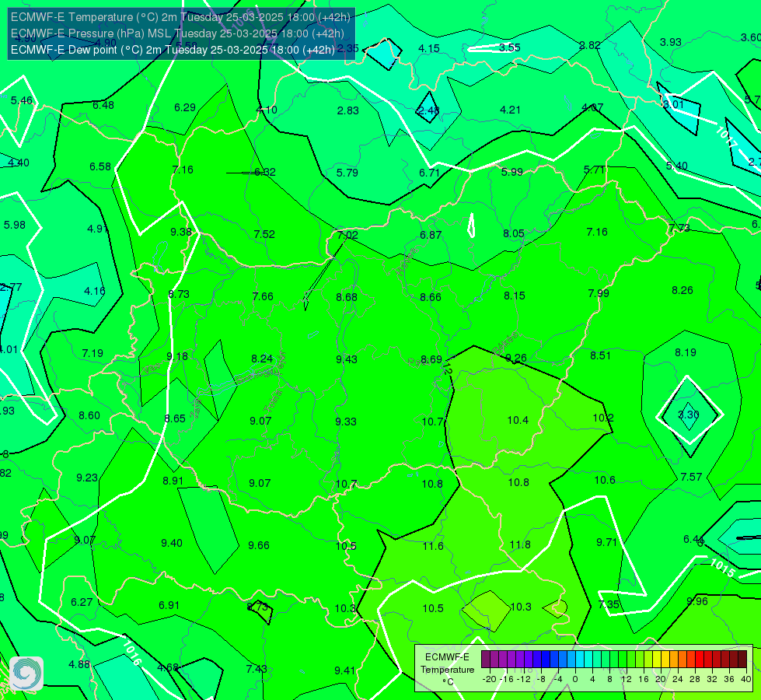Click the 9.66 temperature value
This screenshot has height=700, width=761.
pyautogui.click(x=259, y=545)
